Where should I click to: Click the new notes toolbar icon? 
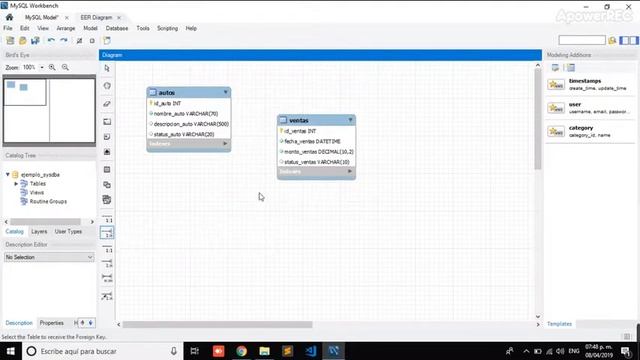(107, 40)
